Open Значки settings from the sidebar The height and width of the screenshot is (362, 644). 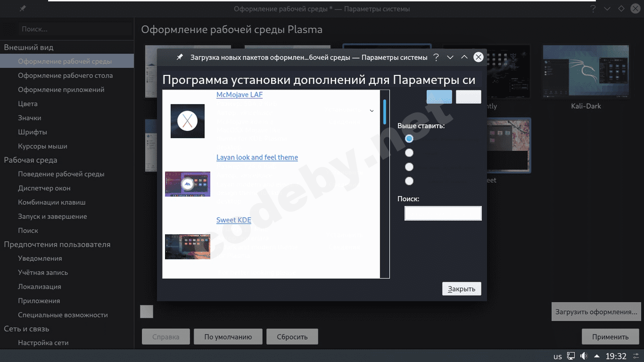pyautogui.click(x=29, y=118)
